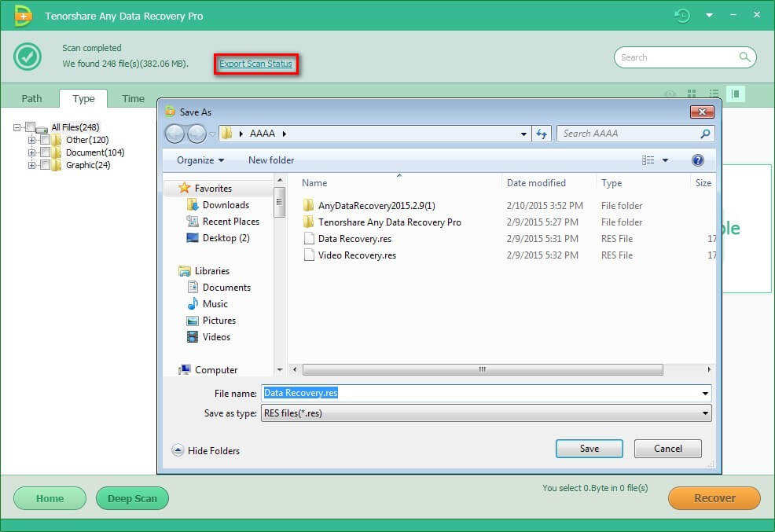This screenshot has width=775, height=532.
Task: Open Desktop (2) in navigation pane
Action: click(226, 238)
